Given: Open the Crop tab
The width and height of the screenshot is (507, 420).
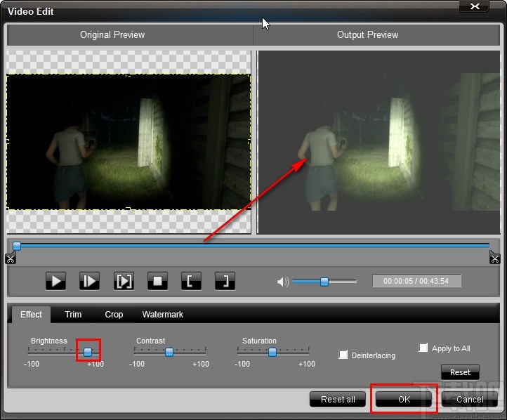Looking at the screenshot, I should 114,314.
